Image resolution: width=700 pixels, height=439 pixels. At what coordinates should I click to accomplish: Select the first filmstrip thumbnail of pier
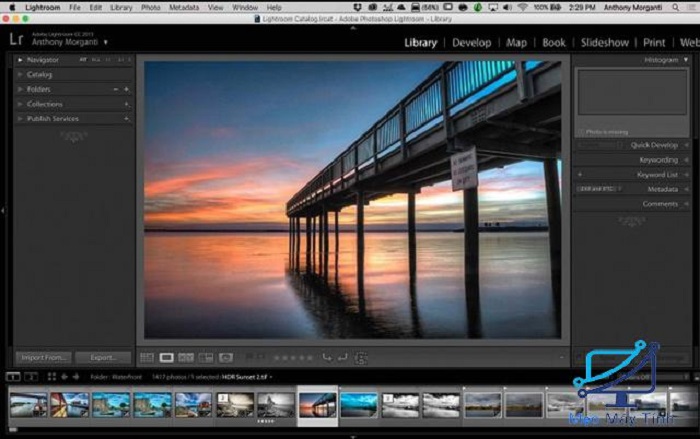tap(28, 405)
